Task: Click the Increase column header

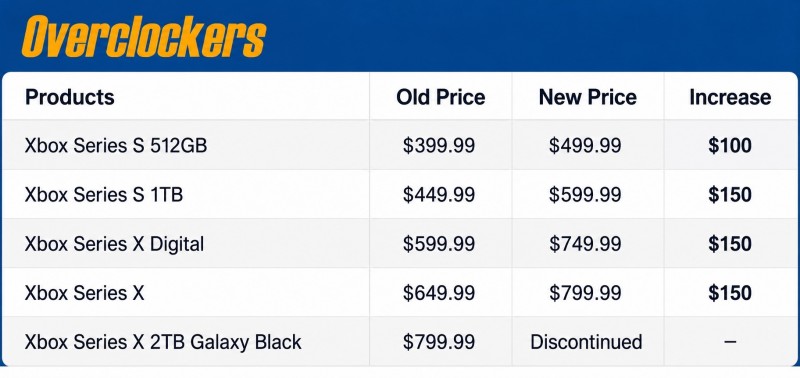Action: [730, 97]
